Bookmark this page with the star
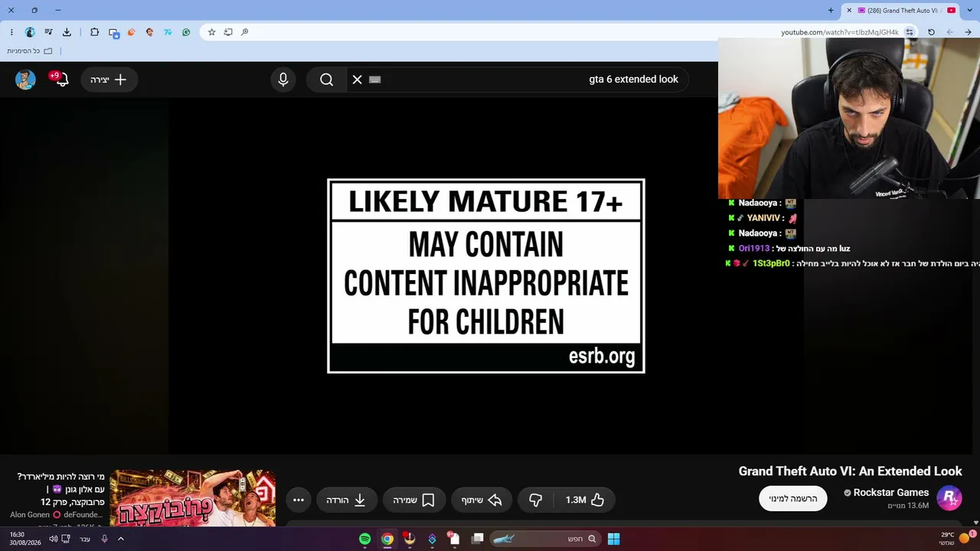The image size is (980, 551). pos(212,32)
